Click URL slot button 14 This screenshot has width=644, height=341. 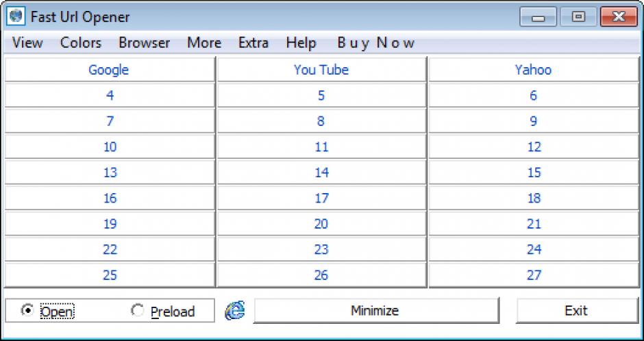[321, 172]
